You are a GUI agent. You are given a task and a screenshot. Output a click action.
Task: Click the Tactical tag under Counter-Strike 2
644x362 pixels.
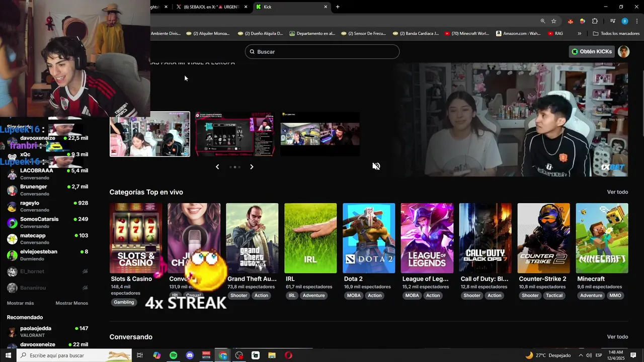[x=554, y=296]
